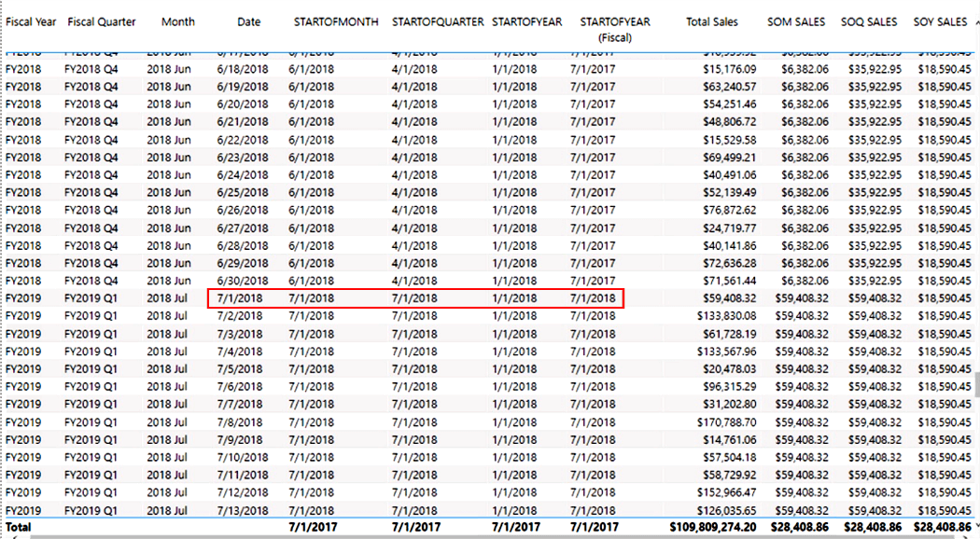Click the Total Sales value $15,176.09
Viewport: 980px width, 539px height.
pos(729,69)
